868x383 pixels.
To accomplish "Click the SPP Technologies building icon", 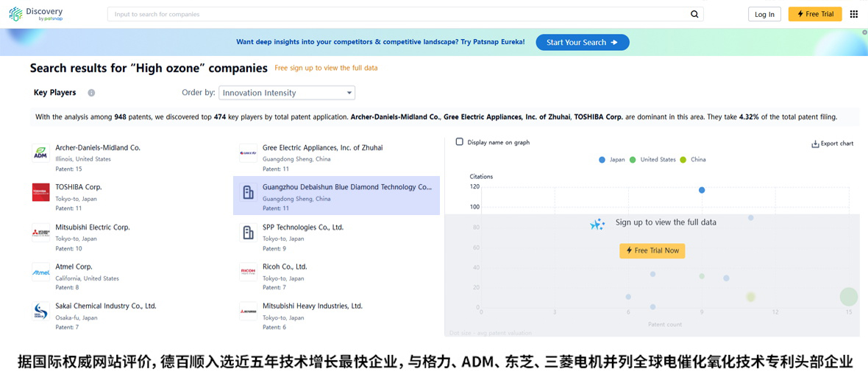I will click(x=248, y=232).
